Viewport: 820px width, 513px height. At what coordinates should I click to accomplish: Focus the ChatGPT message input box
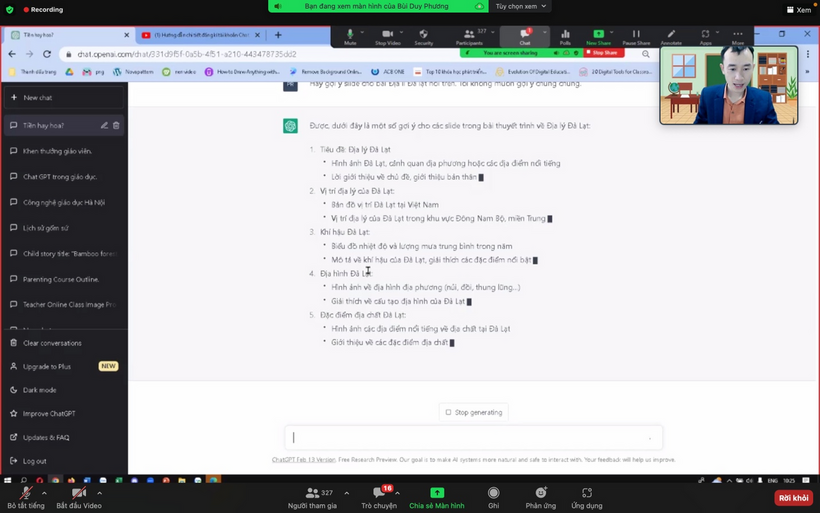tap(473, 438)
